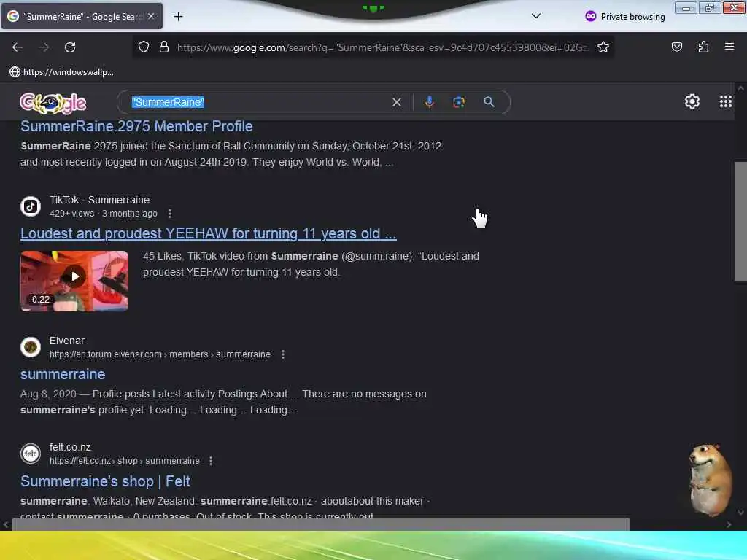Image resolution: width=747 pixels, height=560 pixels.
Task: Open more options for Elvenar result
Action: (283, 354)
